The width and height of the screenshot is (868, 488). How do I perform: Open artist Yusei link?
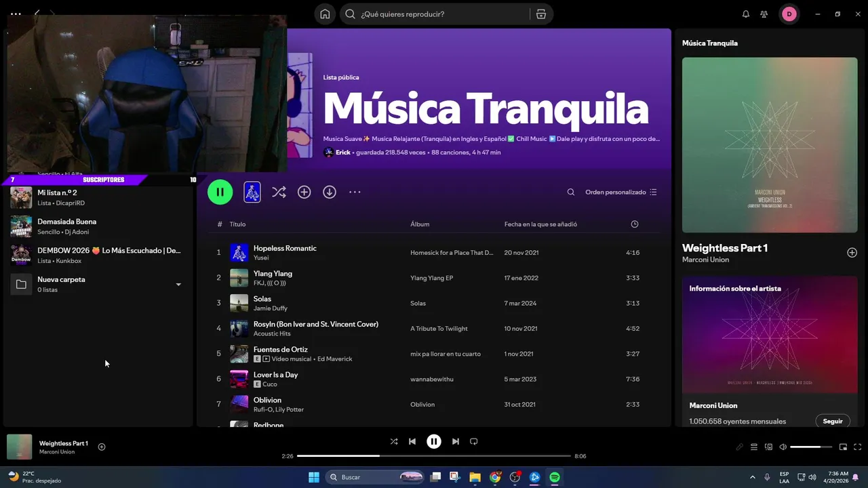pyautogui.click(x=261, y=258)
